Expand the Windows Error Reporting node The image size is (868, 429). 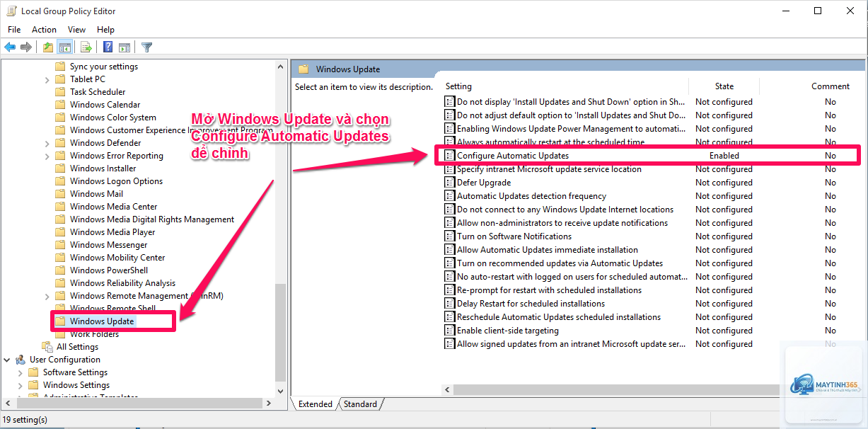click(47, 156)
